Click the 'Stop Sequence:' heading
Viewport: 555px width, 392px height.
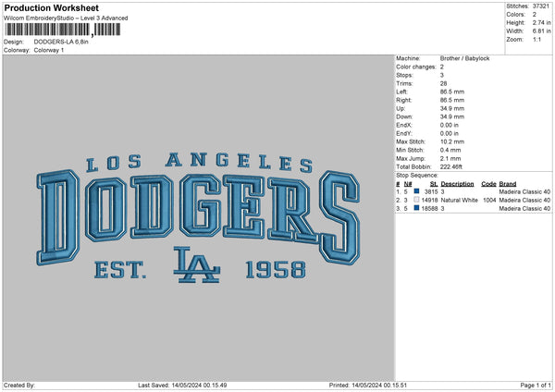pyautogui.click(x=417, y=176)
